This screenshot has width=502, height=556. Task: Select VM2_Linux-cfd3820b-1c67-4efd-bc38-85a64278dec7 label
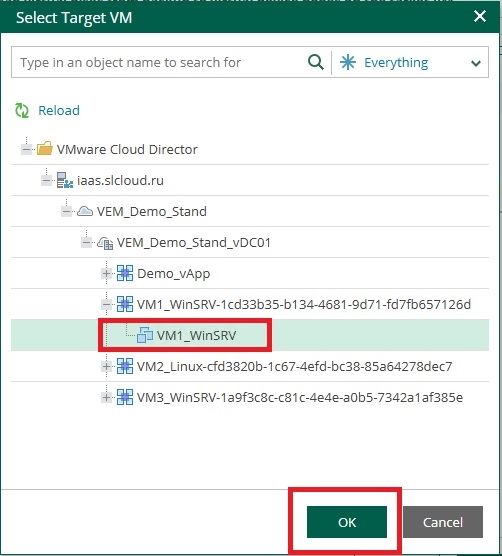(x=295, y=366)
